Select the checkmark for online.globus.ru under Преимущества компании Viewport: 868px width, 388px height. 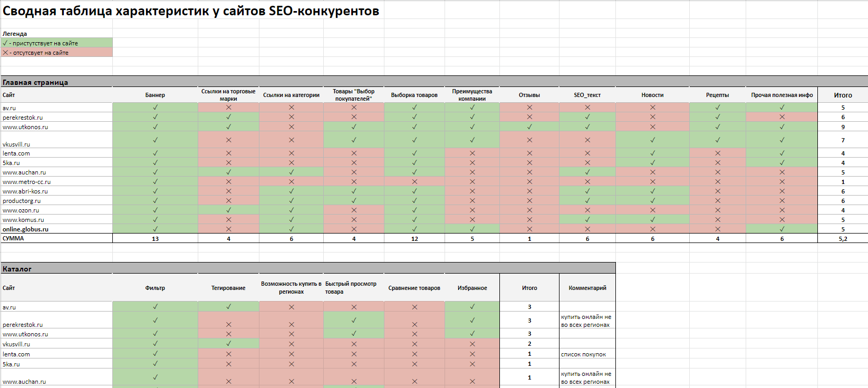tap(472, 229)
